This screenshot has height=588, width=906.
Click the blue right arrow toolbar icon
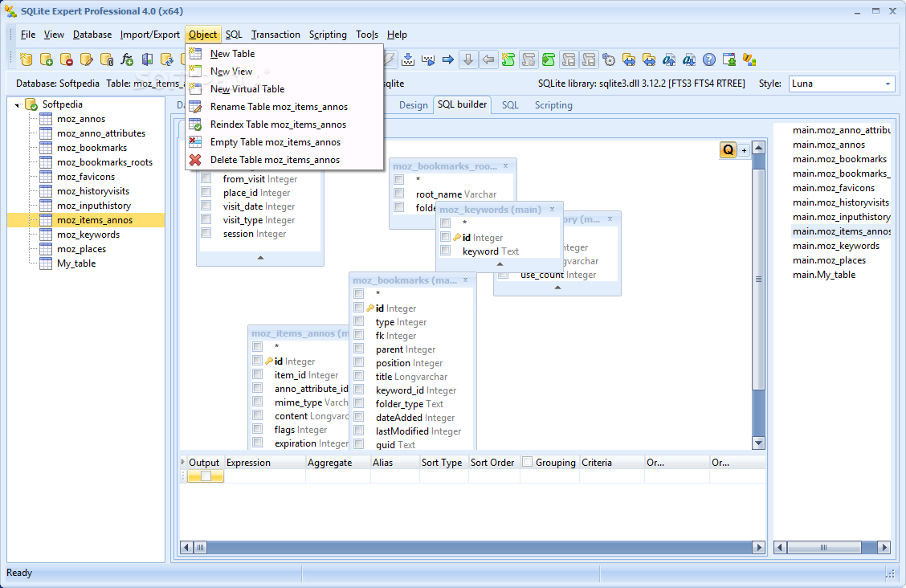pos(448,59)
